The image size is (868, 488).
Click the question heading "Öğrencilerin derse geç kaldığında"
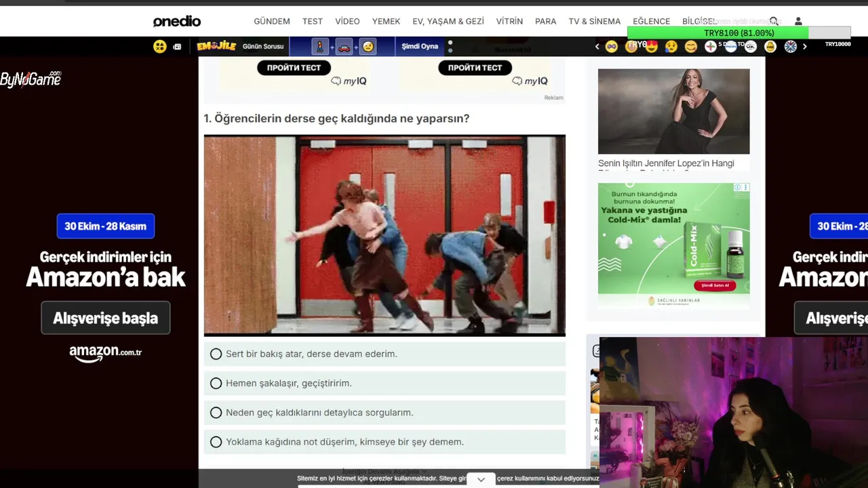(336, 119)
